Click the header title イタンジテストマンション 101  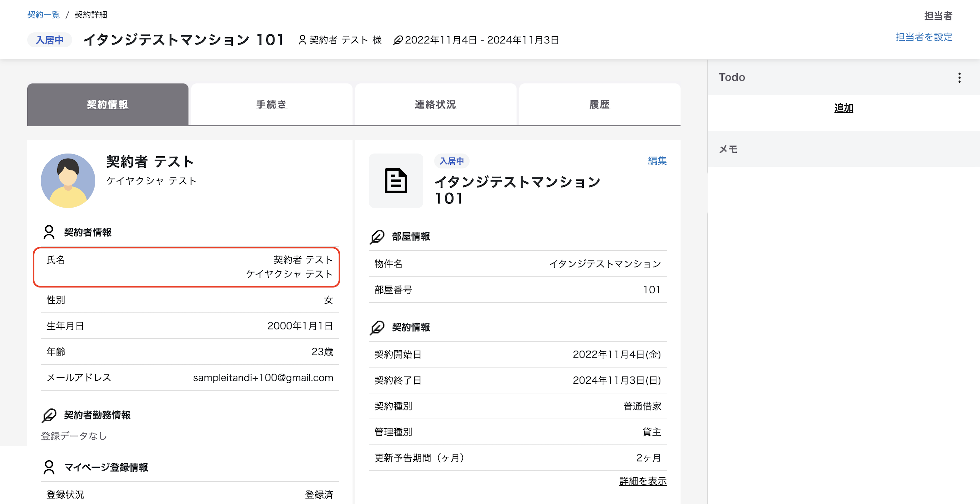(184, 40)
